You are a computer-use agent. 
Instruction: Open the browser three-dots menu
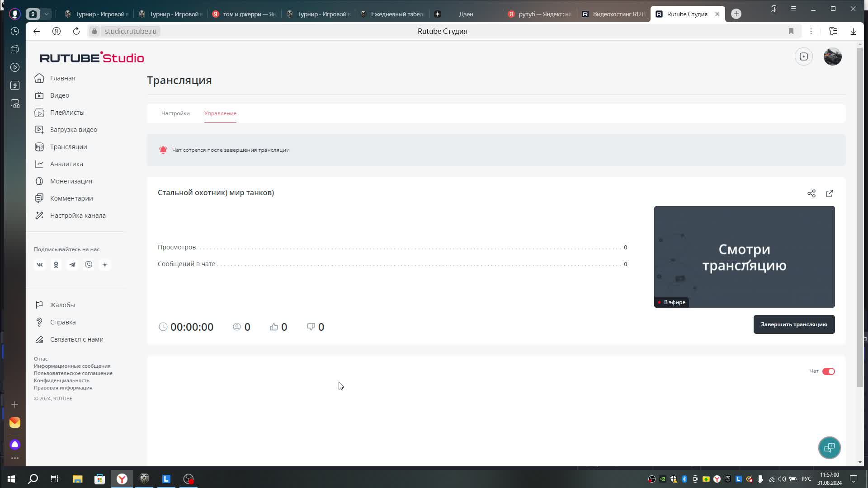[x=811, y=31]
